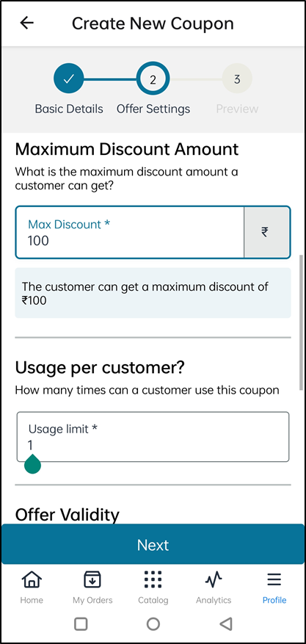Click the vertical scrollbar thumb
Image resolution: width=306 pixels, height=644 pixels.
(303, 322)
